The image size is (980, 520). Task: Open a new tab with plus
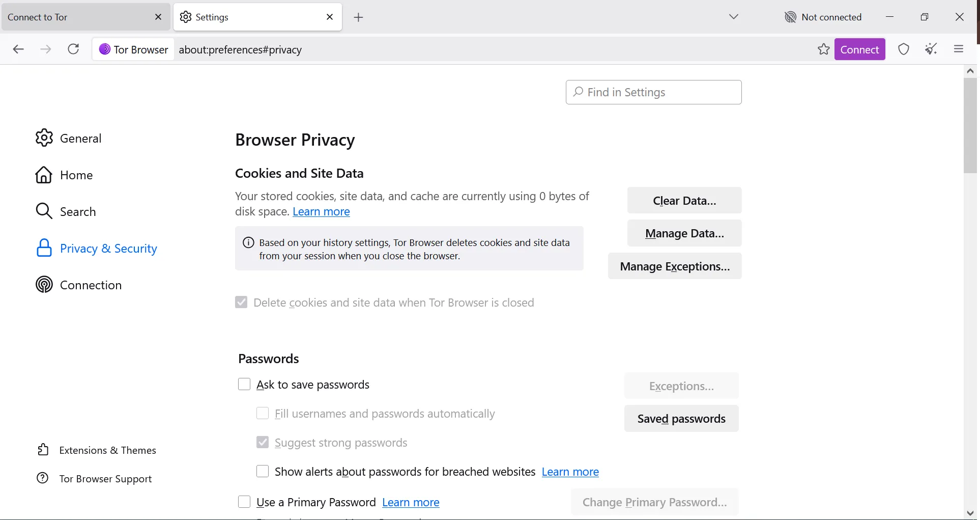[358, 17]
